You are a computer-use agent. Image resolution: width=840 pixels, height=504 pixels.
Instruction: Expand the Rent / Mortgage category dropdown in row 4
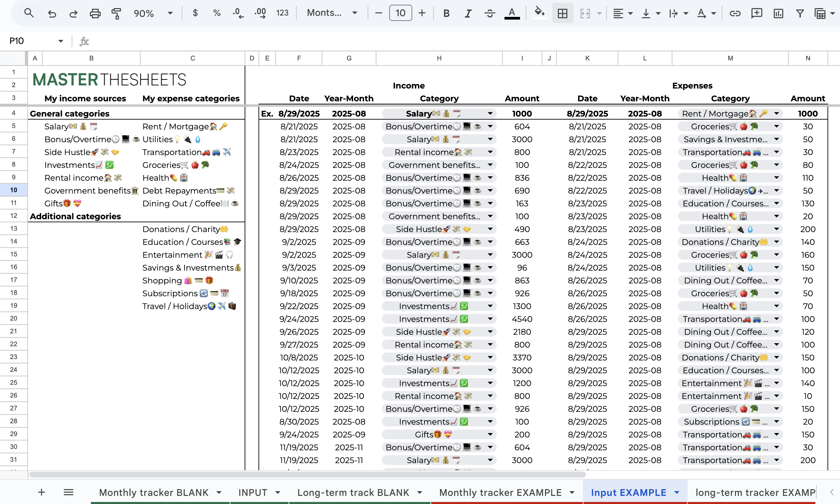click(776, 114)
